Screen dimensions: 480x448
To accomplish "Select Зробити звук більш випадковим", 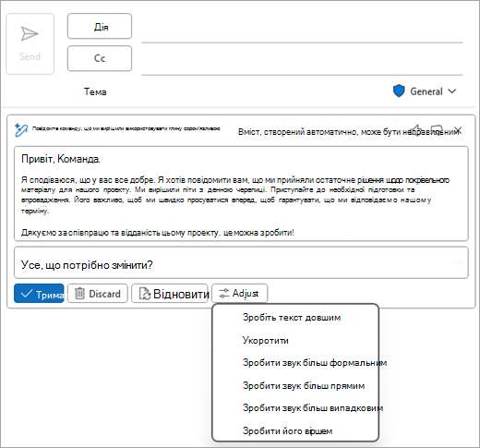I will tap(313, 408).
